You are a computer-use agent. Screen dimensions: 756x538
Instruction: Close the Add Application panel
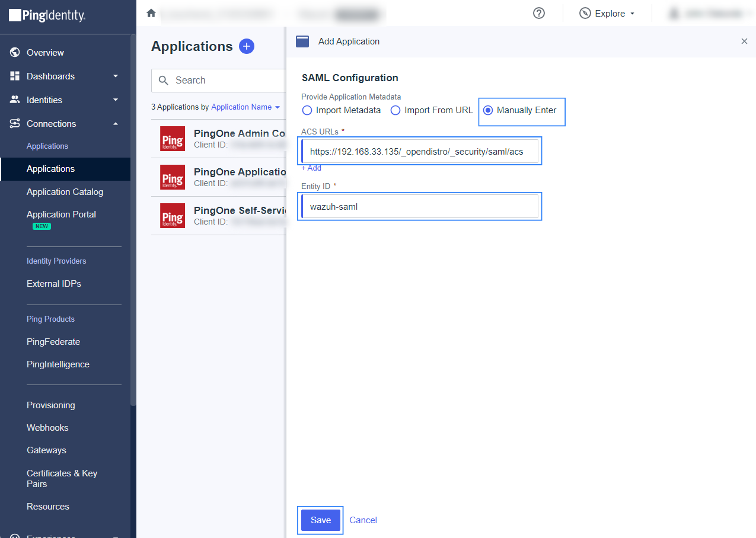coord(744,41)
